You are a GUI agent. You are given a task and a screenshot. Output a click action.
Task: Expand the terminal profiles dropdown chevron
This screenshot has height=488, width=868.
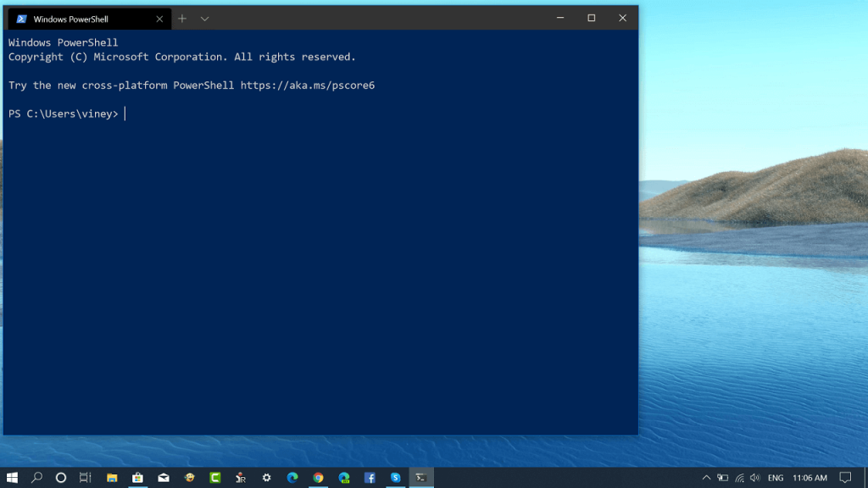tap(204, 19)
